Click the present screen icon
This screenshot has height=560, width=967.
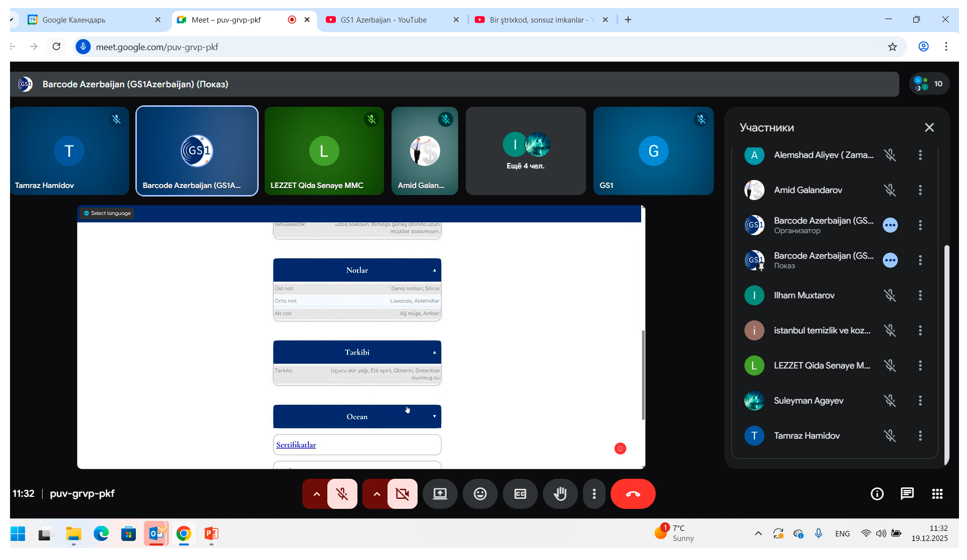pyautogui.click(x=440, y=494)
